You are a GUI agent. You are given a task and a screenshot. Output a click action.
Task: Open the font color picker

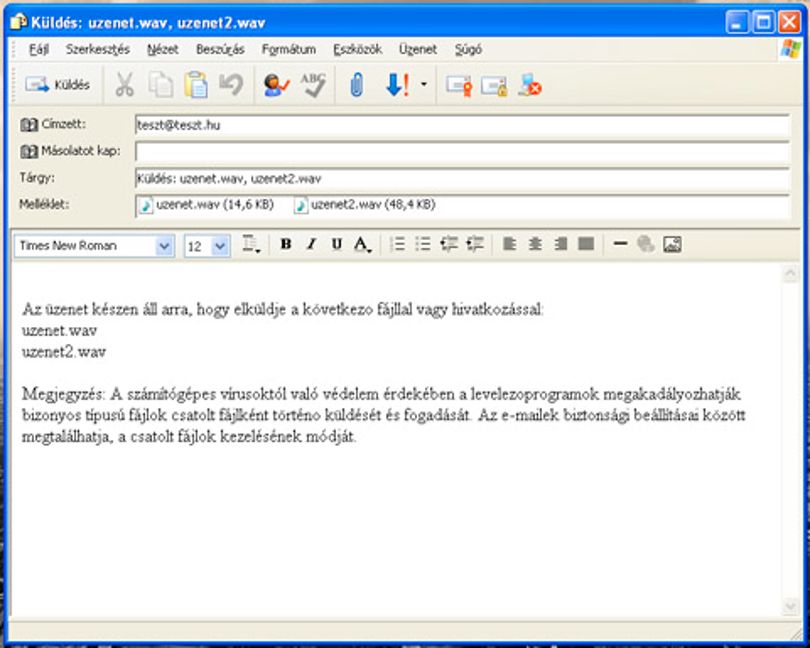pyautogui.click(x=362, y=244)
